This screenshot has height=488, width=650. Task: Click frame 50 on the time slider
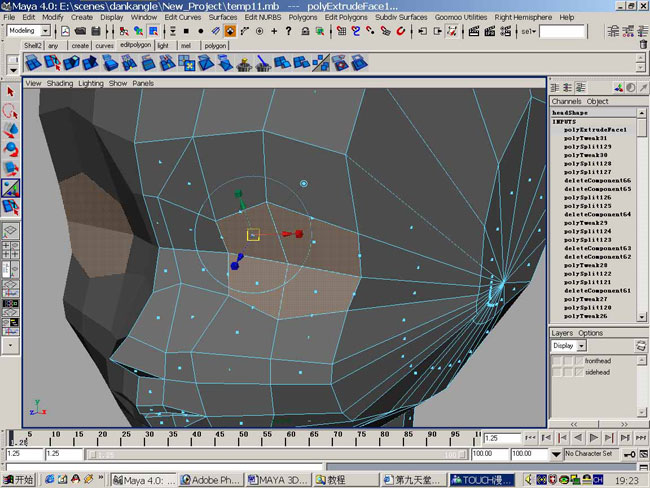(244, 438)
